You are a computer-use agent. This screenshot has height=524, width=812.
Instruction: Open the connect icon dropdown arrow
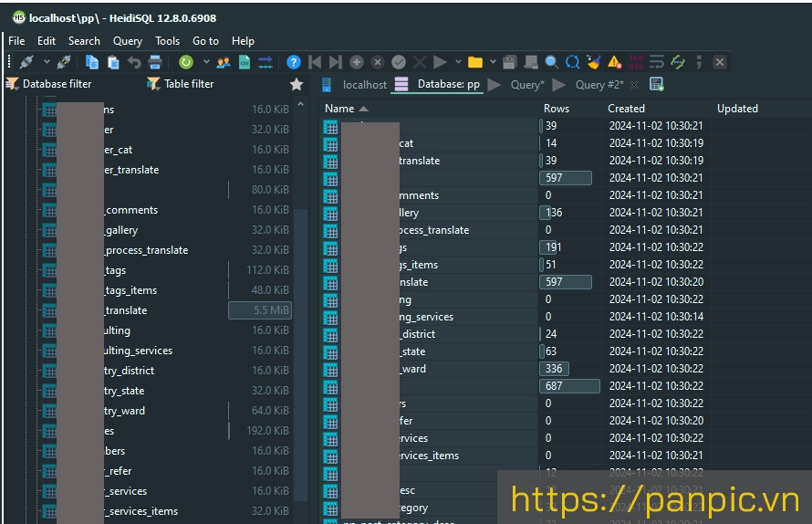point(47,62)
